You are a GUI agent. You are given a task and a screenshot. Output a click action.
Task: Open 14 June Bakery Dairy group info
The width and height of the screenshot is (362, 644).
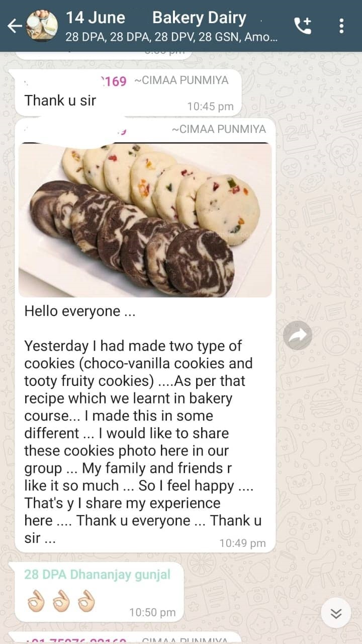(x=156, y=18)
